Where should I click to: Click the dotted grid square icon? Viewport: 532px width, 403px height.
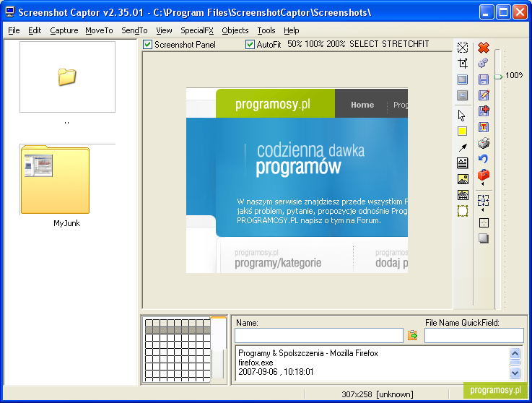tap(484, 223)
